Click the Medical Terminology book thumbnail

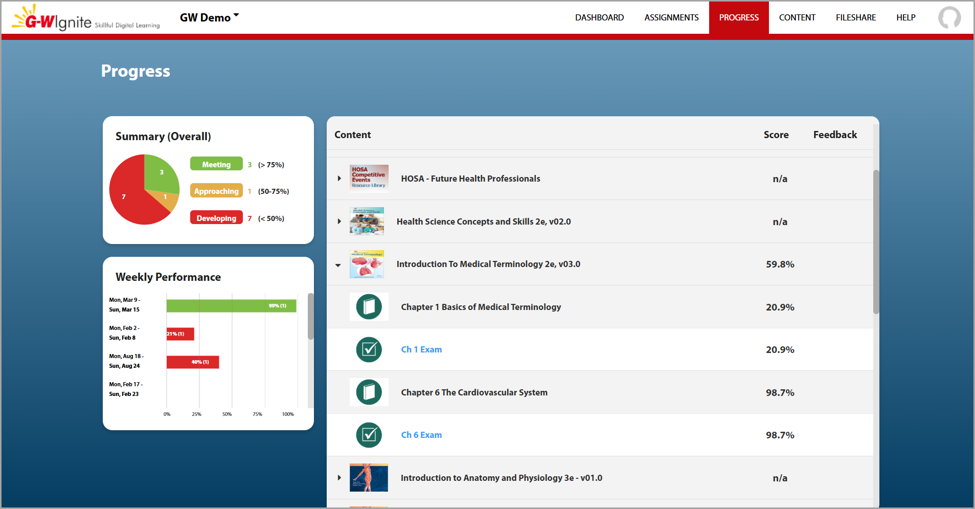point(367,264)
